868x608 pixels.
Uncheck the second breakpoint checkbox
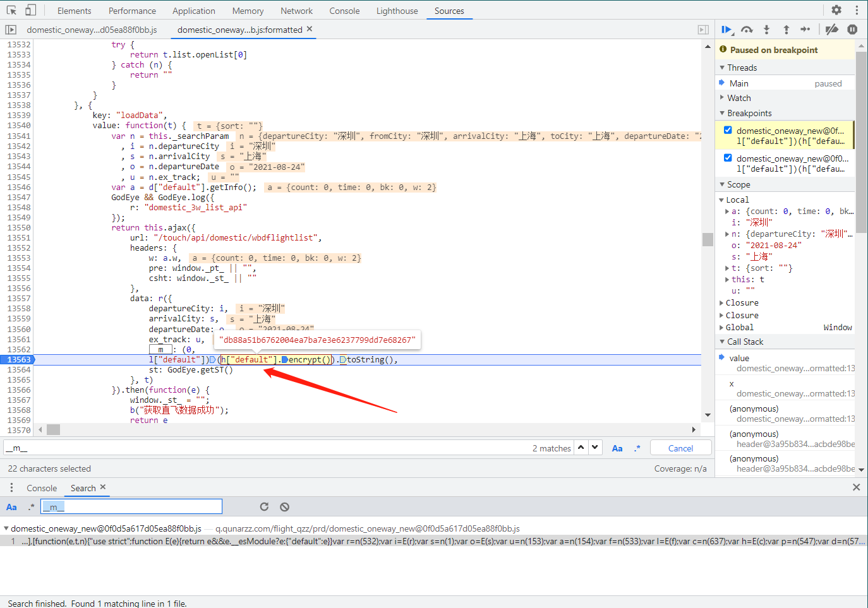click(728, 158)
